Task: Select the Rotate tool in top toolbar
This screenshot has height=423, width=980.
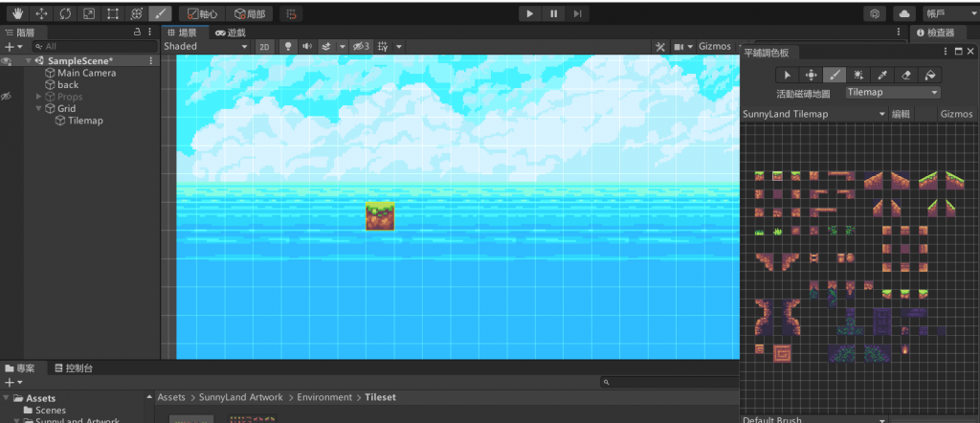Action: click(65, 13)
